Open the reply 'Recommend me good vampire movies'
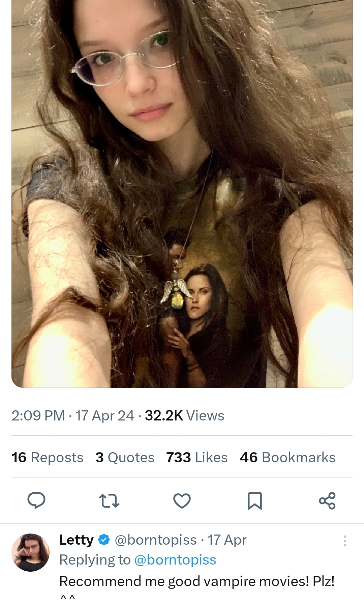This screenshot has width=364, height=600. coord(197,581)
